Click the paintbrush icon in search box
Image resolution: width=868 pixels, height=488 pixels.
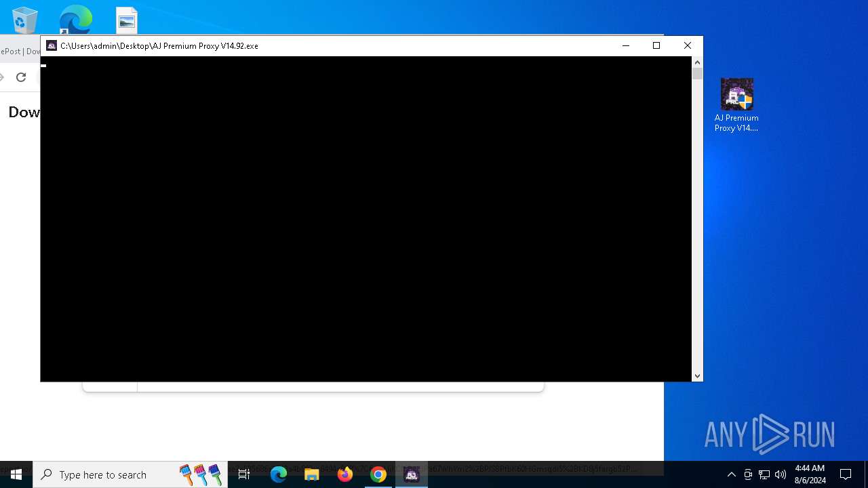coord(201,474)
